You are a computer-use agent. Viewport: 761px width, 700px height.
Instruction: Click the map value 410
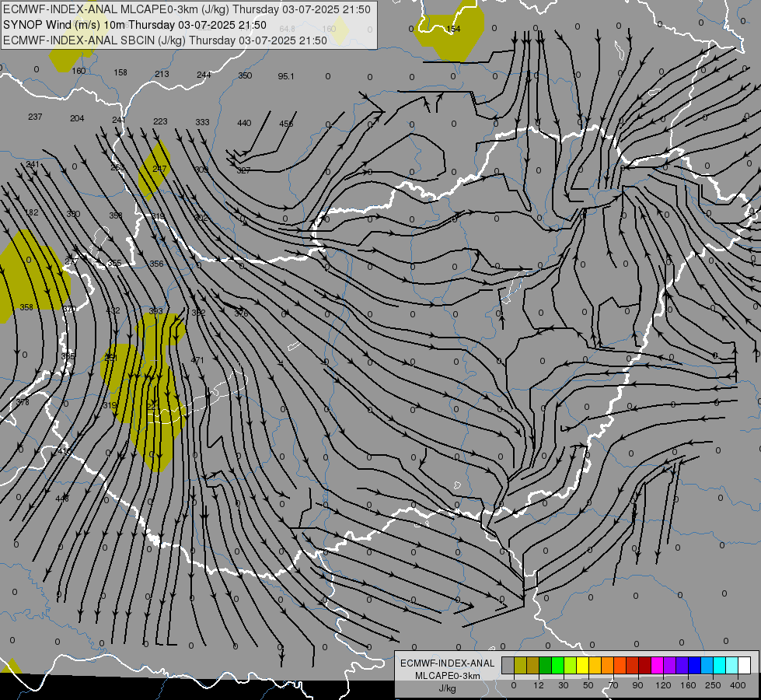[64, 452]
